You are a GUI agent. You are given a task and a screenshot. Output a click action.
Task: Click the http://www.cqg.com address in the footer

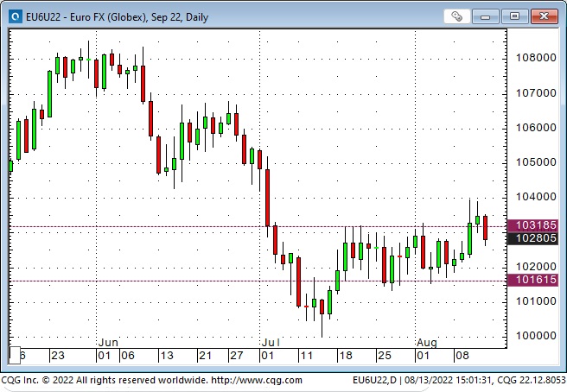coord(257,380)
